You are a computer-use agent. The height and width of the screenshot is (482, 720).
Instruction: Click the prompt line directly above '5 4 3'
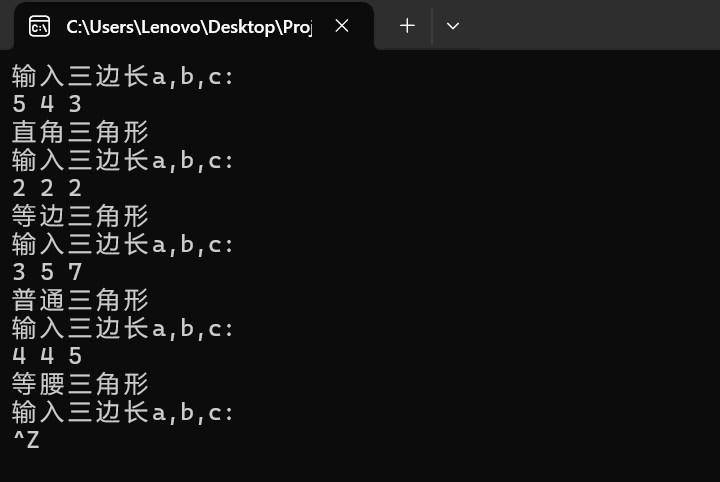click(123, 76)
